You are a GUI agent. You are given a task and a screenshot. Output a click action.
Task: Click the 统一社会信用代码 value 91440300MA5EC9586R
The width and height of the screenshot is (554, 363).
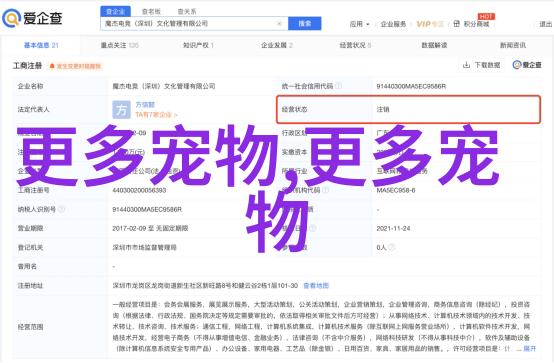coord(411,86)
